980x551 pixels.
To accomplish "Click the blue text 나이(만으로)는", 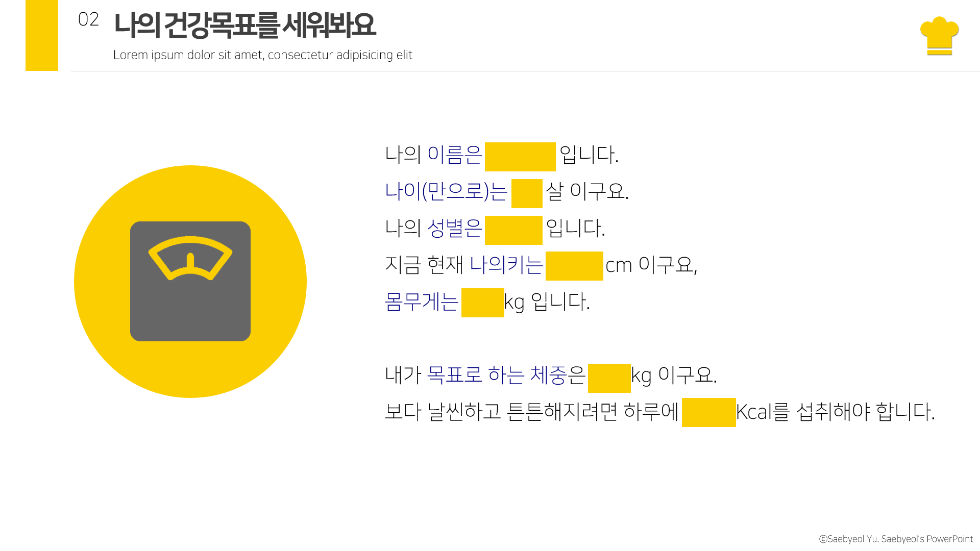I will click(x=446, y=191).
